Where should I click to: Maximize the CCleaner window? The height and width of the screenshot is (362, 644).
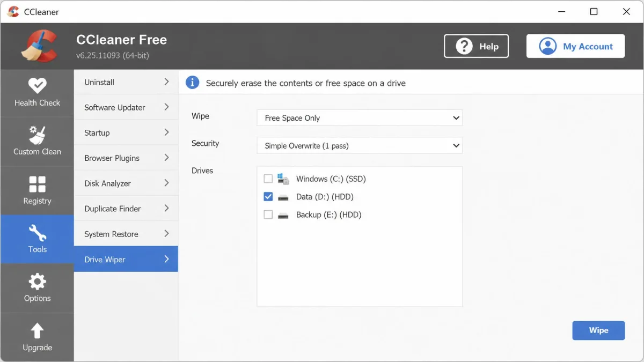coord(594,11)
